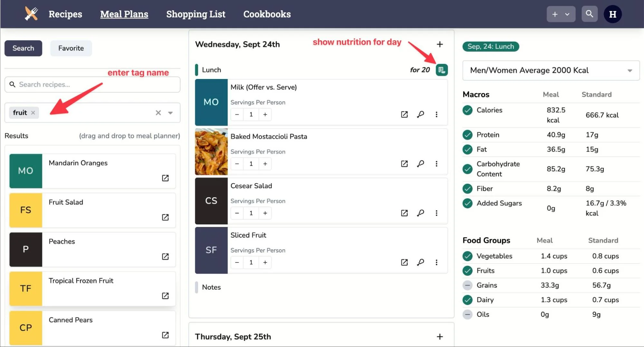Viewport: 644px width, 347px height.
Task: Open nutrition details for Wednesday's Lunch
Action: coord(442,70)
